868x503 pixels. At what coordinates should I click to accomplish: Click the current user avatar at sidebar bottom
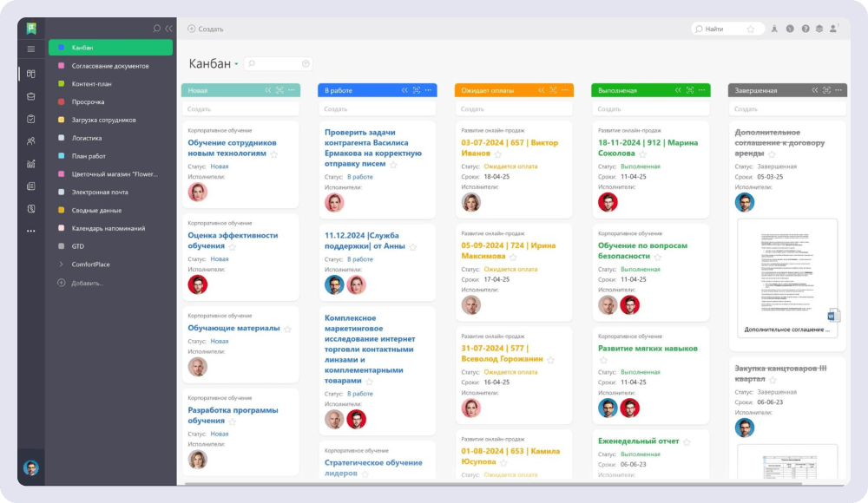(x=31, y=467)
